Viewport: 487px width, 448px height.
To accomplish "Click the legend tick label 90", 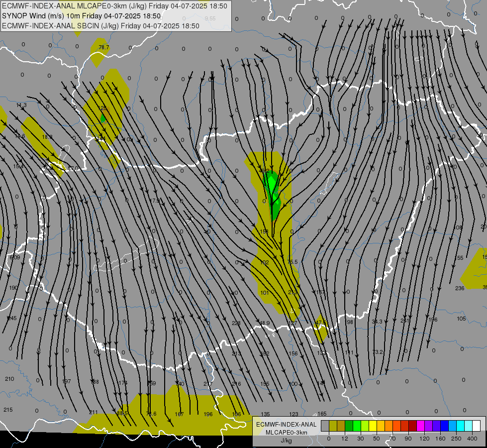I will click(x=408, y=439).
